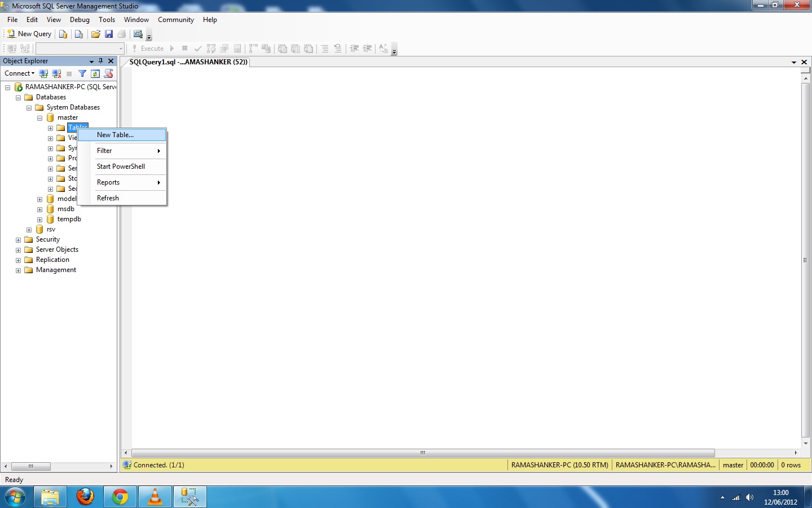
Task: Click the New Query toolbar button
Action: 29,34
